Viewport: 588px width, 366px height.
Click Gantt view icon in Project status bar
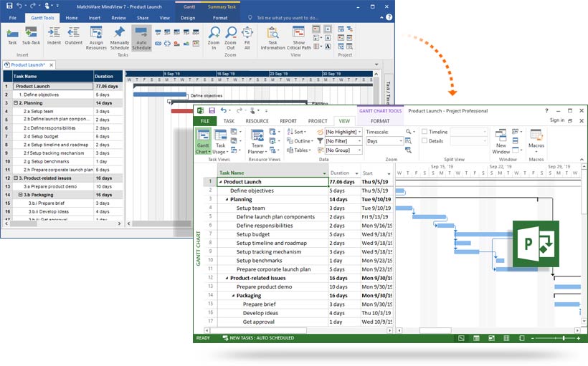tap(461, 338)
